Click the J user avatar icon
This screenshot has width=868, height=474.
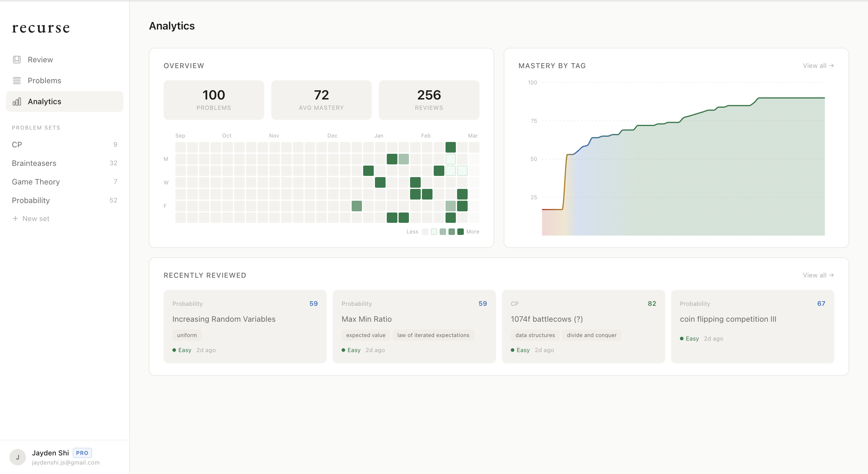pyautogui.click(x=17, y=457)
